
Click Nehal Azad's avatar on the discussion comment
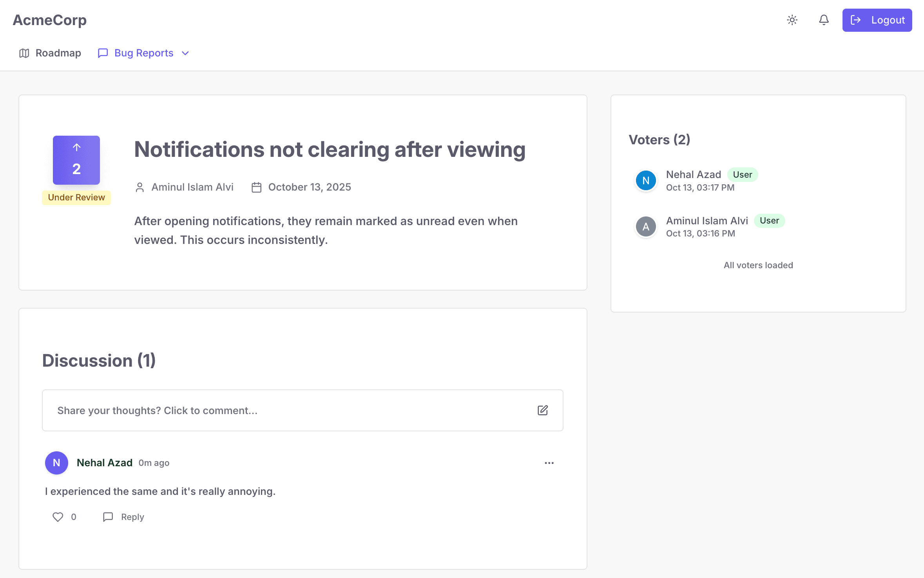point(56,463)
